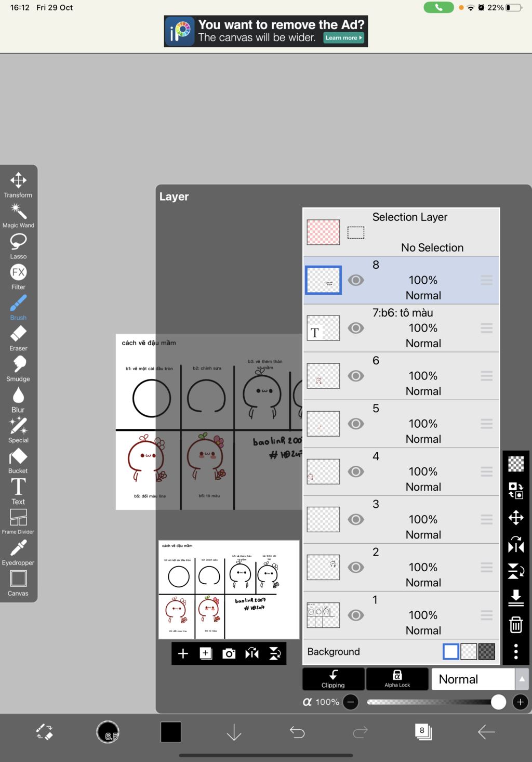Open brush size 6.5 settings
The height and width of the screenshot is (762, 532).
(108, 732)
